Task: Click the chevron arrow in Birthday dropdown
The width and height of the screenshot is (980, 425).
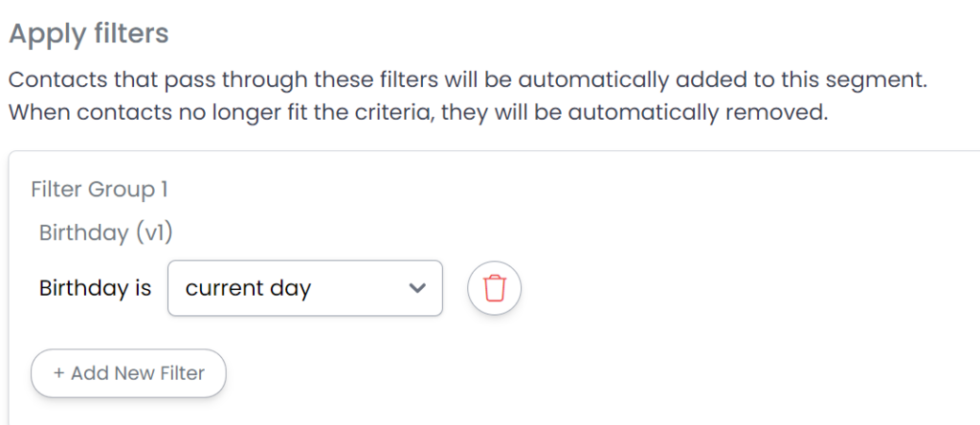Action: 416,288
